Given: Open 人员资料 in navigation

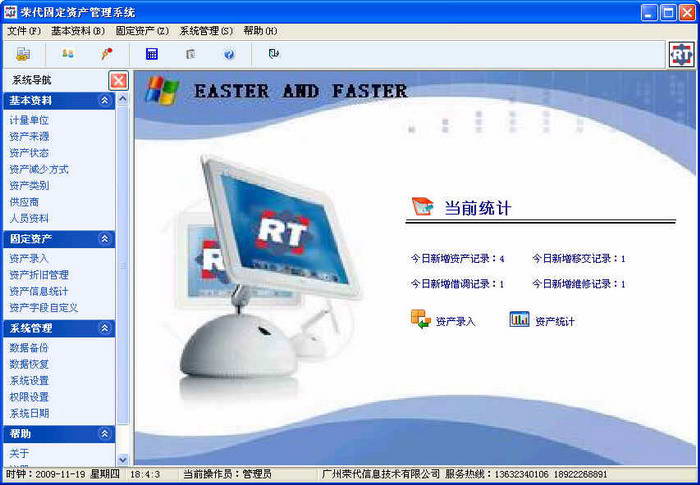Looking at the screenshot, I should click(x=29, y=218).
